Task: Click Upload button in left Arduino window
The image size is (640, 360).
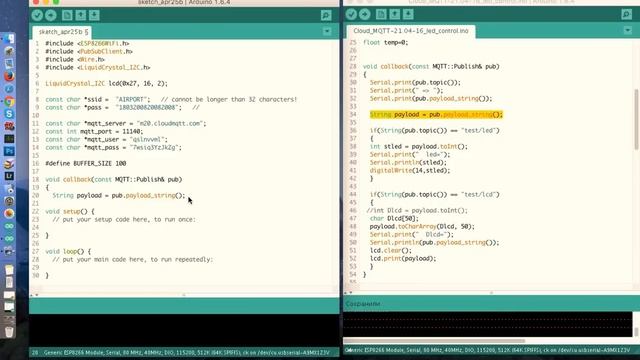Action: pos(51,16)
